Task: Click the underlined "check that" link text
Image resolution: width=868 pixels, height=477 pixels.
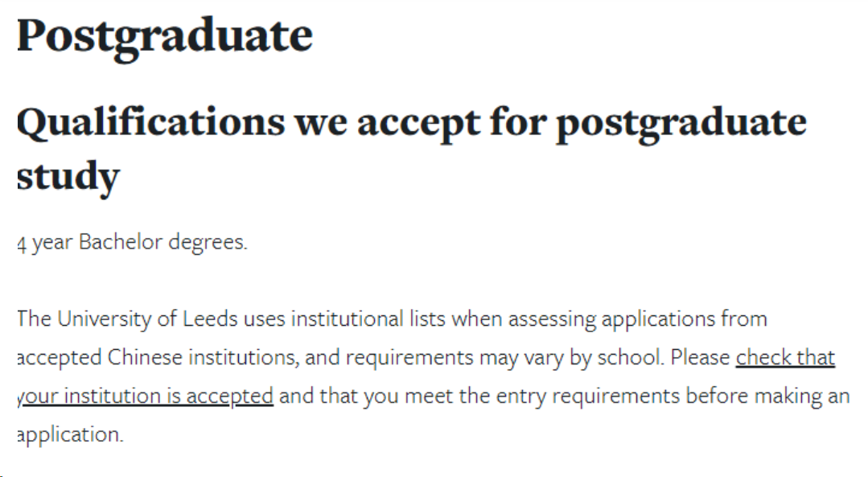Action: coord(784,357)
